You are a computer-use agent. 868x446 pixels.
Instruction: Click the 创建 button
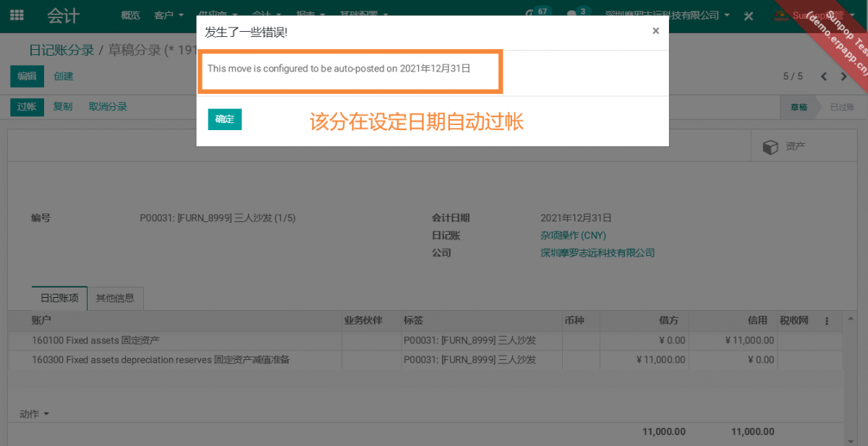click(64, 77)
